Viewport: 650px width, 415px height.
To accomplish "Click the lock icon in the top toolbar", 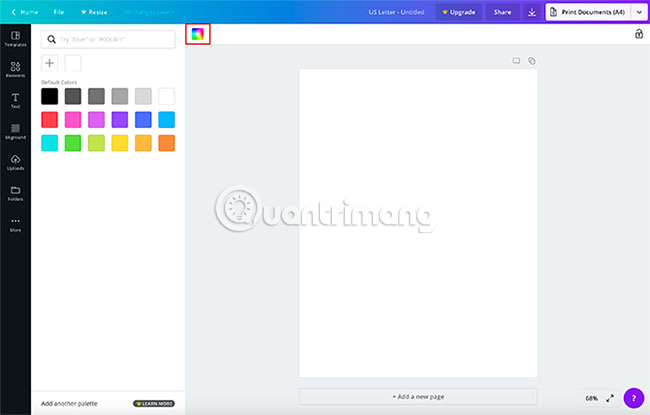I will pos(639,34).
